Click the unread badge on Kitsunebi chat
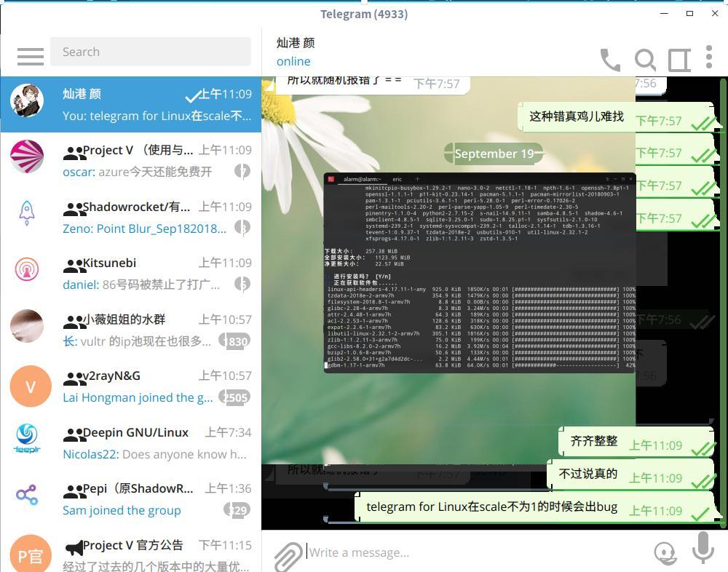728x572 pixels. point(242,284)
